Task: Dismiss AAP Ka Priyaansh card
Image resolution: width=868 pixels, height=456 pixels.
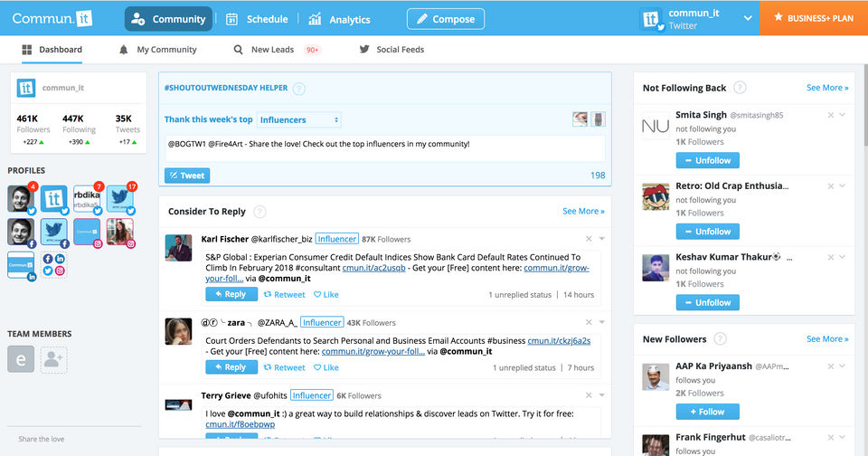Action: pyautogui.click(x=831, y=366)
